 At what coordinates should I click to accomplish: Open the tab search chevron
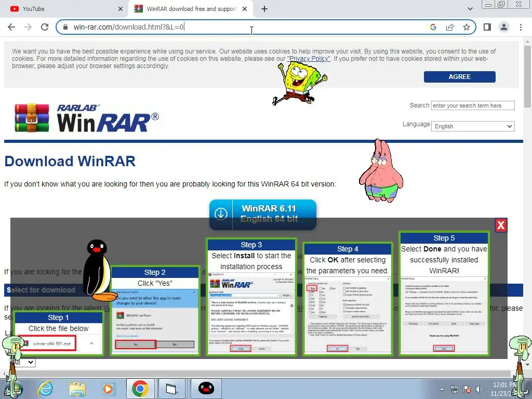click(x=470, y=9)
